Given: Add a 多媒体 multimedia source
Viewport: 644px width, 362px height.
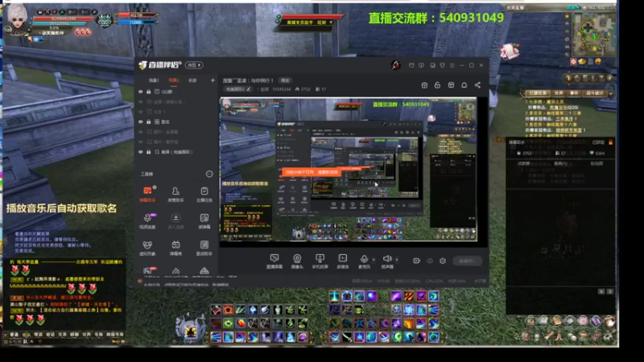Looking at the screenshot, I should click(x=343, y=261).
